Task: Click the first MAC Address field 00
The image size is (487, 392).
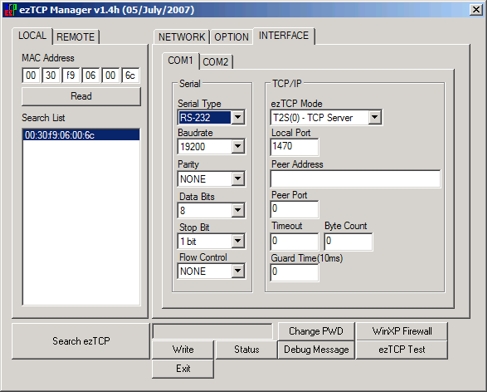Action: tap(31, 75)
